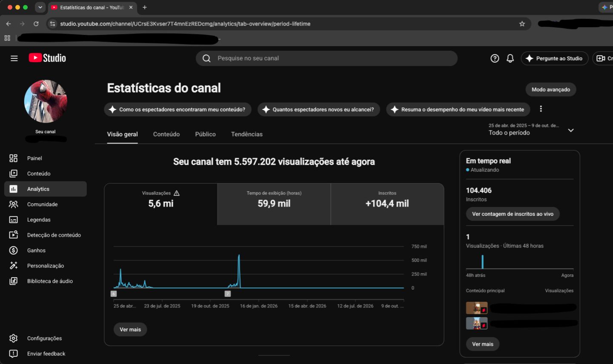Click Enviar feedback icon
Viewport: 613px width, 364px height.
(x=14, y=354)
